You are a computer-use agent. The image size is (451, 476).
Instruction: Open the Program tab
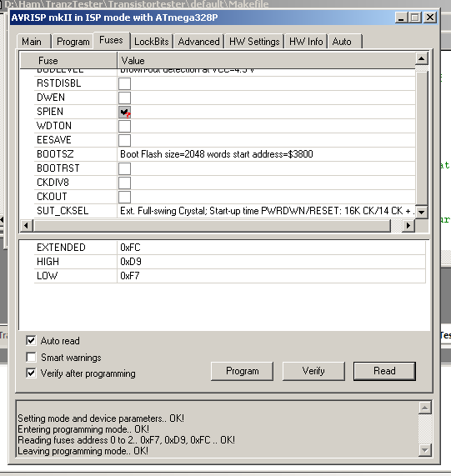tap(73, 42)
